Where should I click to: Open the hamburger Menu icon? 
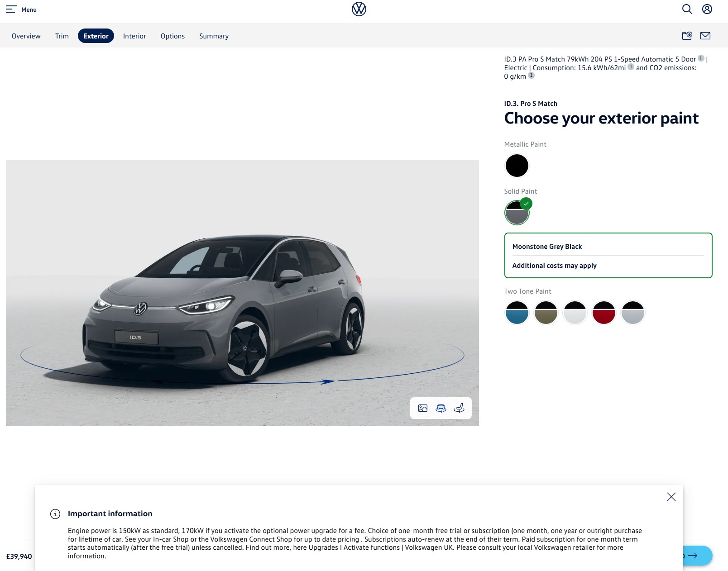pyautogui.click(x=11, y=9)
